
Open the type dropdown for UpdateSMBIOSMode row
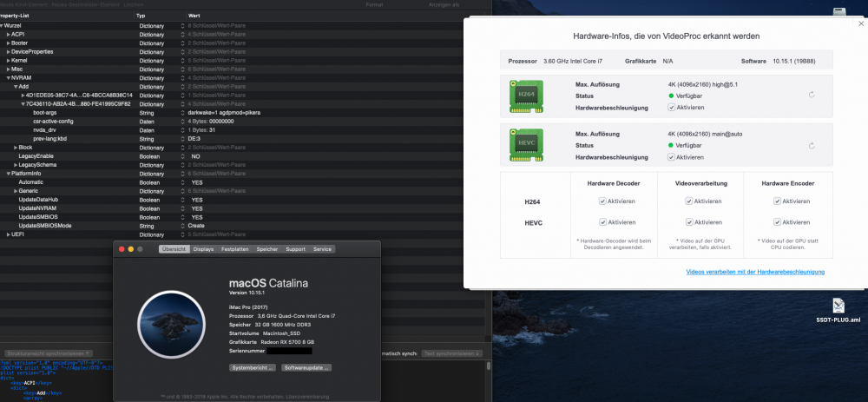click(x=182, y=226)
